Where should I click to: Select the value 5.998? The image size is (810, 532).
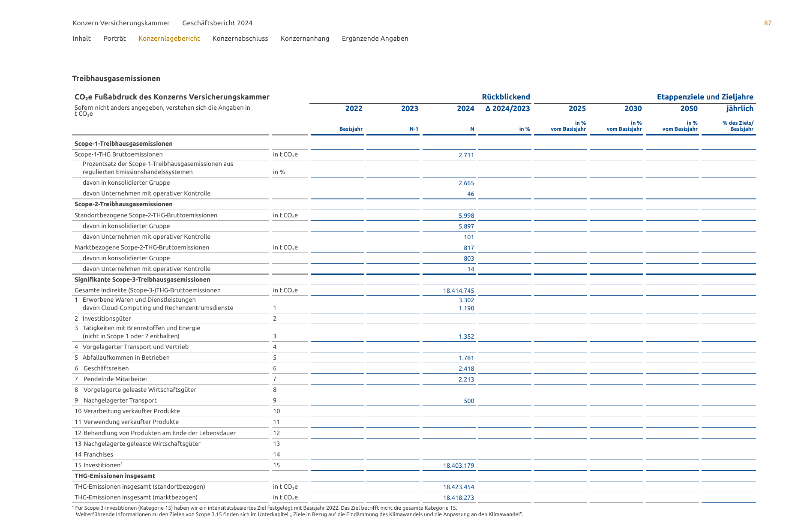point(466,216)
